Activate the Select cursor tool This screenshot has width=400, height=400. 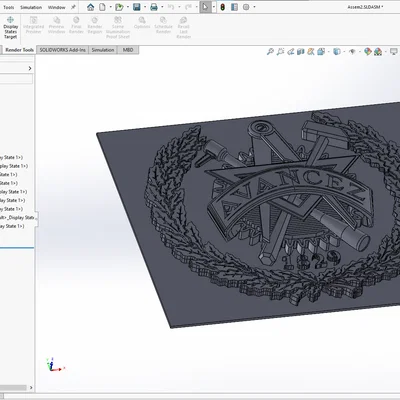(x=205, y=7)
